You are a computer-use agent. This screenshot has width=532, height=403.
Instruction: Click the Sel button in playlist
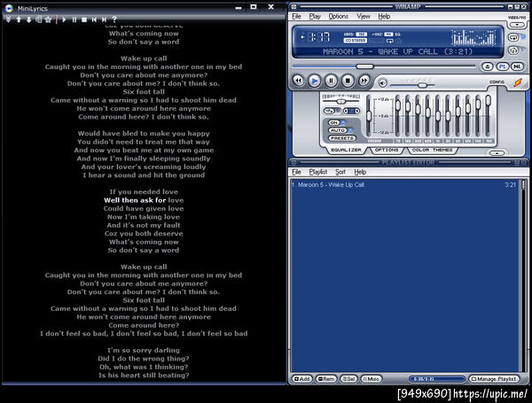(x=348, y=379)
